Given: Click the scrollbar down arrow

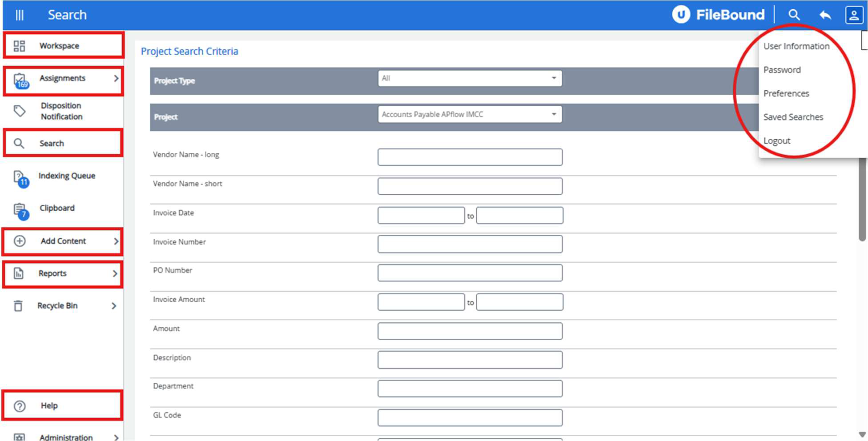Looking at the screenshot, I should pos(862,434).
